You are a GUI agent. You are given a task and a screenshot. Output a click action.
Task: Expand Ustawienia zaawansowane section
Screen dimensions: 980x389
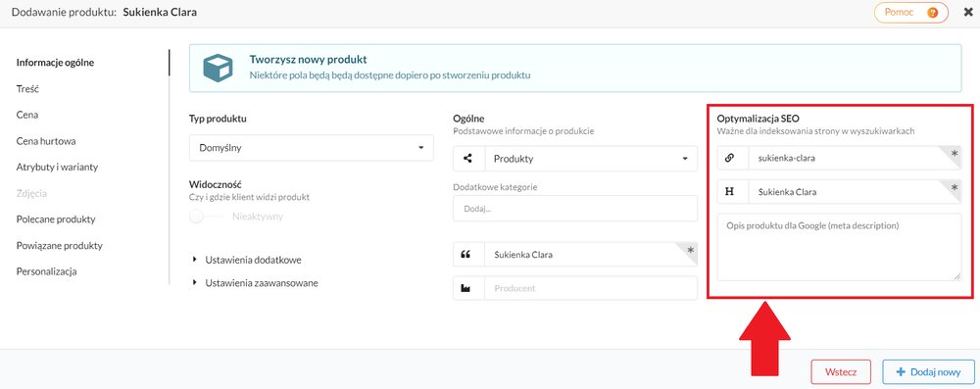point(255,282)
